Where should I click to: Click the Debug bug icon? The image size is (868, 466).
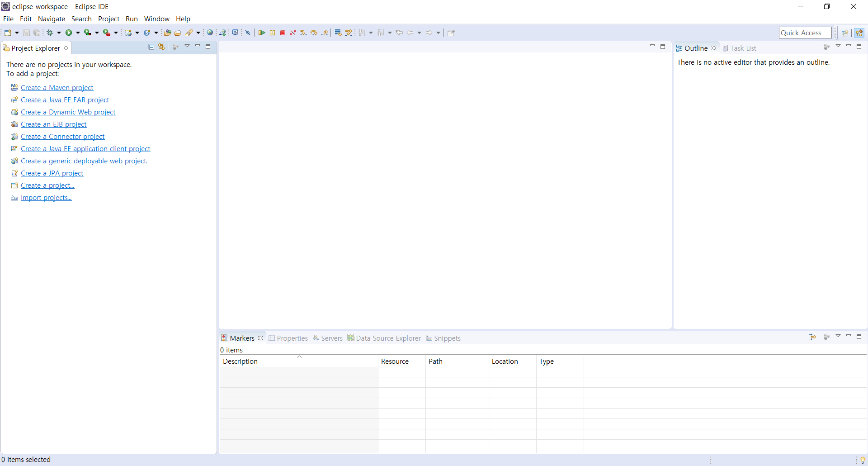50,33
